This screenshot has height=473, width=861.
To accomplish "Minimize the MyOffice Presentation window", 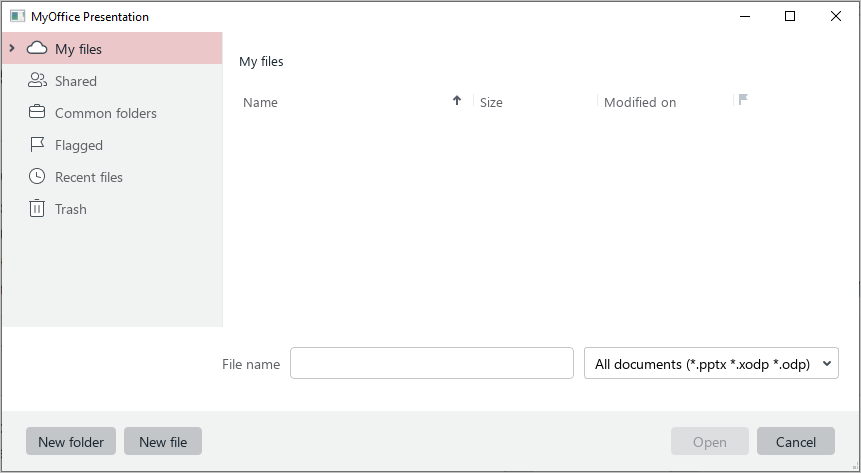I will (745, 16).
